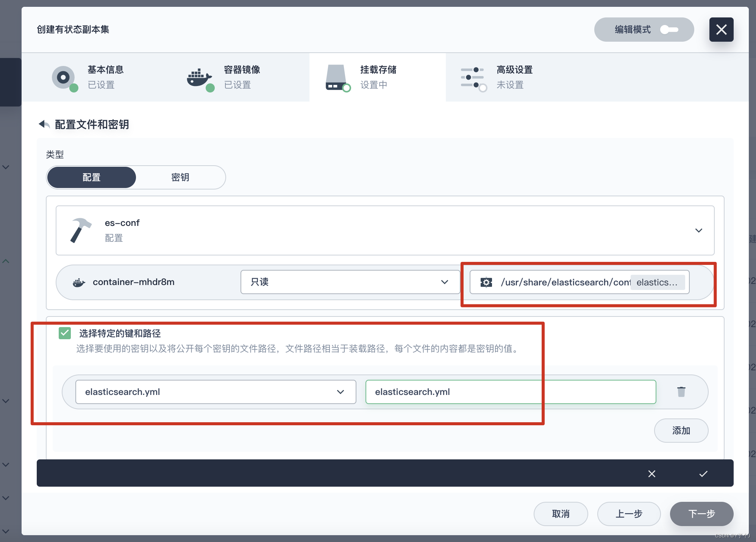The height and width of the screenshot is (542, 756).
Task: Click the 添加 button
Action: [x=681, y=431]
